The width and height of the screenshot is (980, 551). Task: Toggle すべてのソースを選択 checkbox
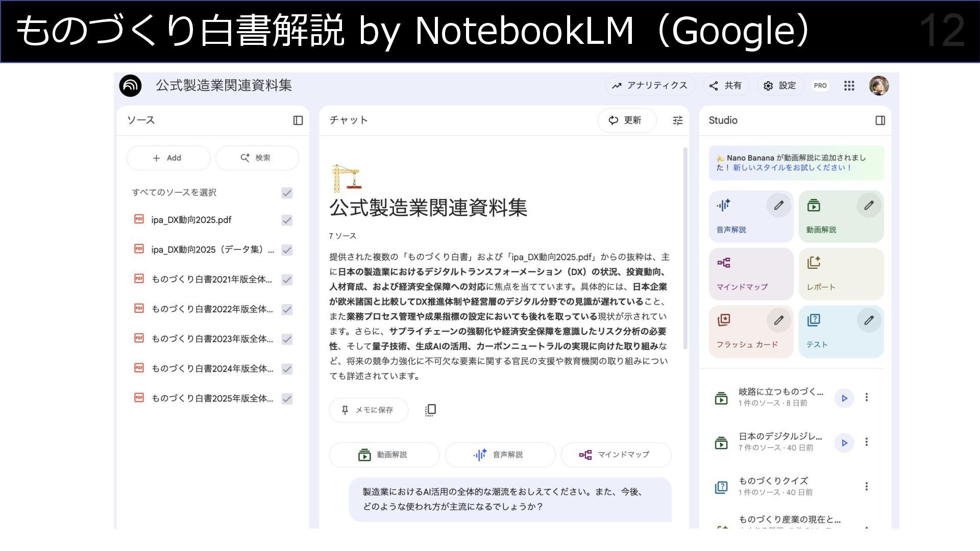287,193
